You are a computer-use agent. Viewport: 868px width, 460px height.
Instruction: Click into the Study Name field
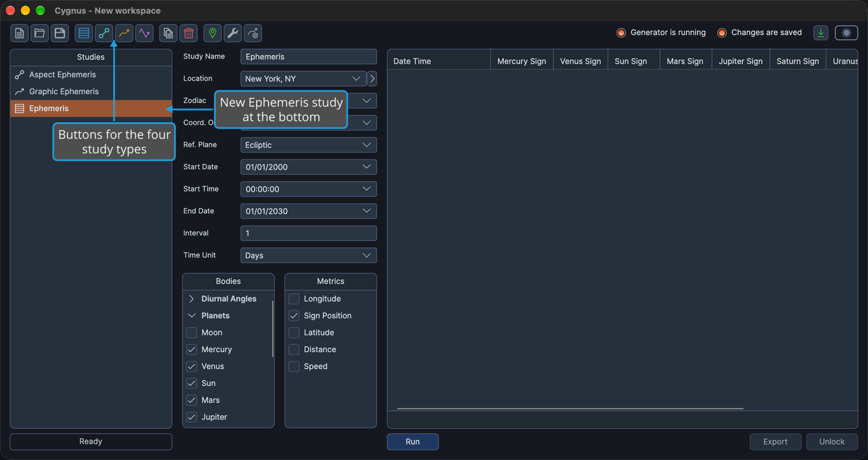309,57
